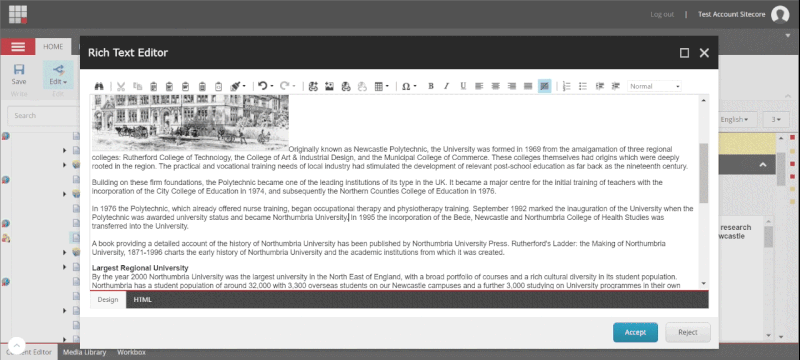The width and height of the screenshot is (800, 360).
Task: Insert Sitecore media image icon
Action: click(x=330, y=87)
